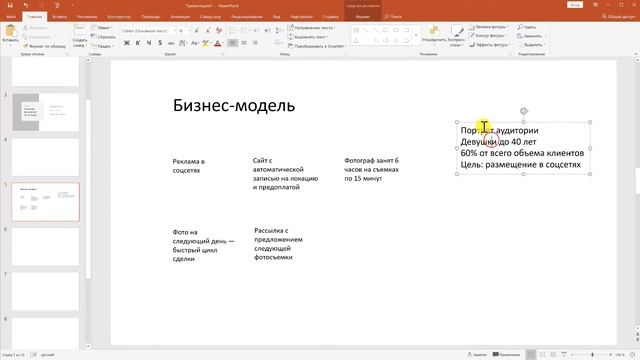This screenshot has height=360, width=640.
Task: Create a new slide (Создать слайд)
Action: [80, 36]
